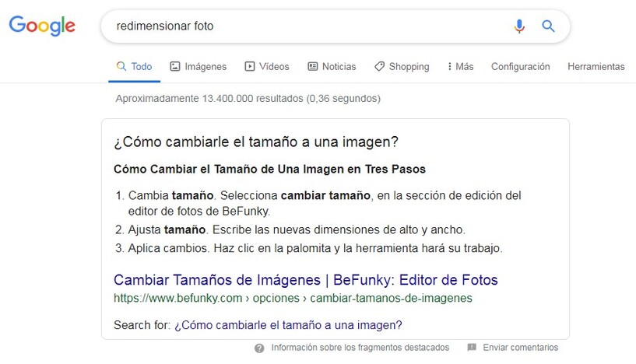This screenshot has height=364, width=636.
Task: Click the "¿Cómo cambiarle el tamaño a una imagen?" search link
Action: tap(288, 325)
